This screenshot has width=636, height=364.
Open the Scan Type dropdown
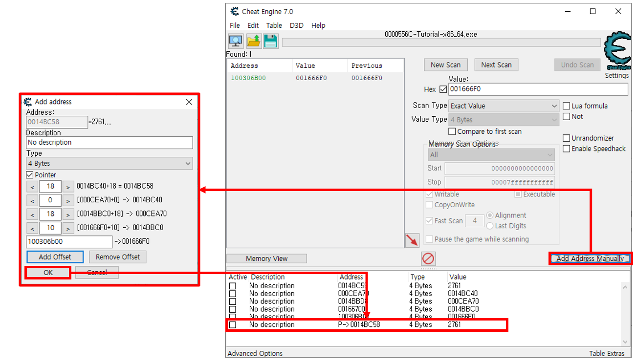(x=504, y=106)
